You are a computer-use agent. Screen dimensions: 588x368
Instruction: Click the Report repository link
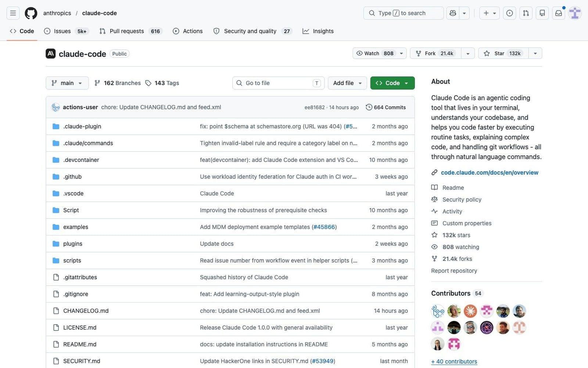pos(454,270)
